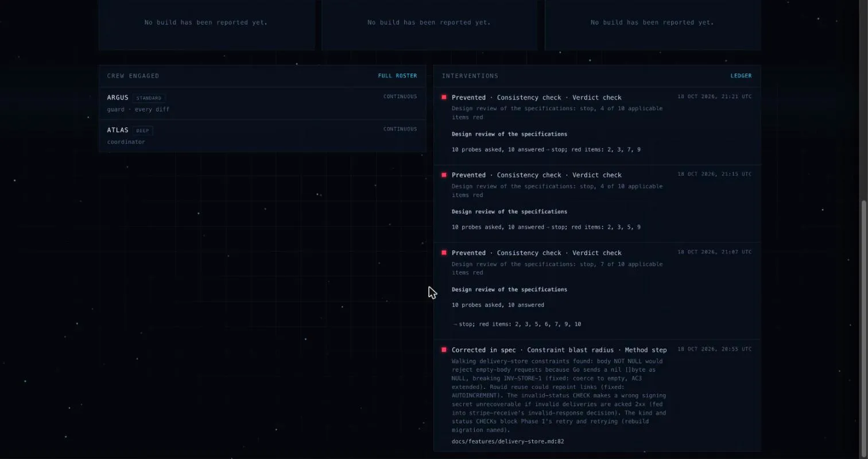The height and width of the screenshot is (459, 868).
Task: Open the LEDGER link in Interventions
Action: pos(741,76)
